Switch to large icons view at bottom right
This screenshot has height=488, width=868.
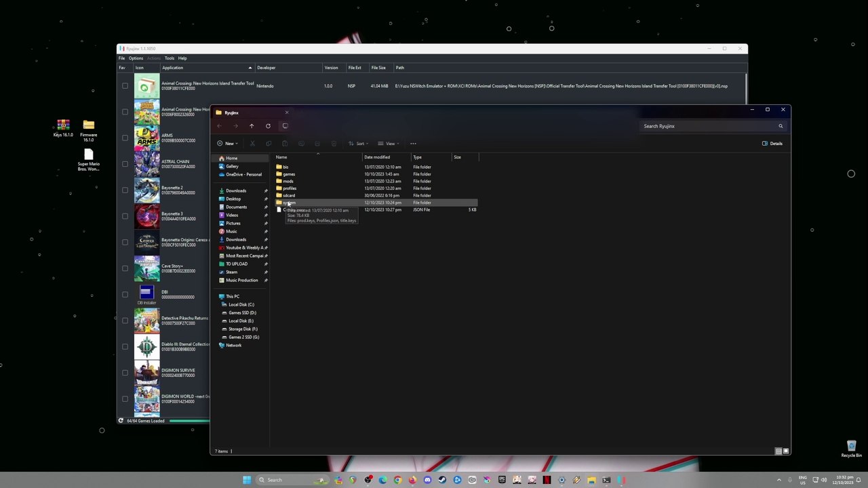click(787, 451)
